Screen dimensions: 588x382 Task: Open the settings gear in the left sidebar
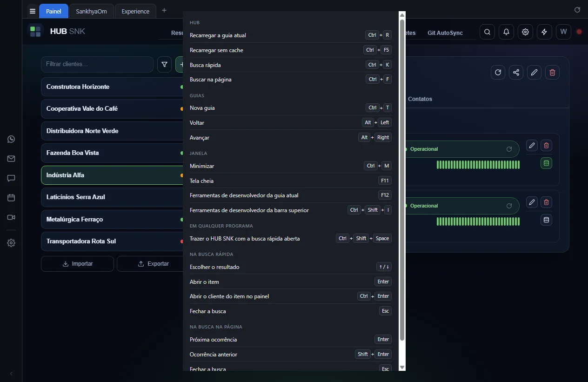click(x=11, y=243)
